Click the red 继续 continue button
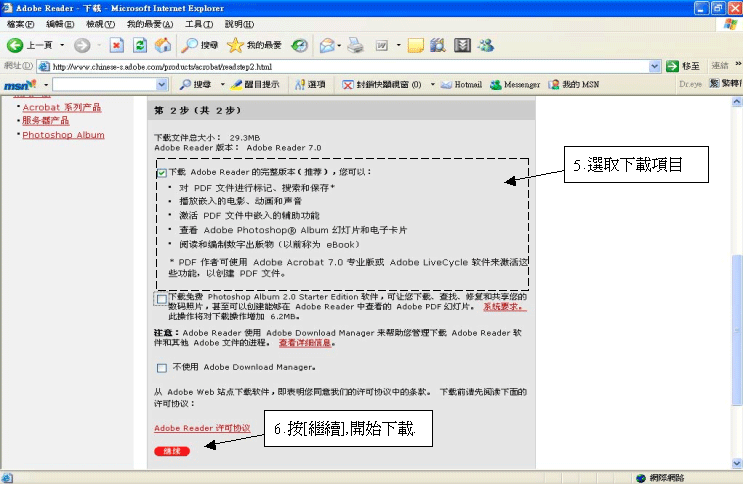743x484 pixels. (172, 451)
